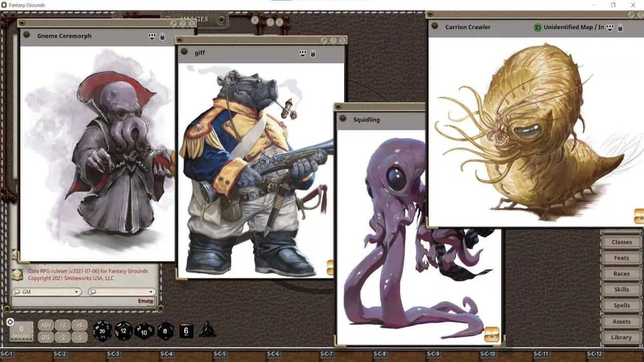Open the Spells sidebar button
This screenshot has width=644, height=362.
[621, 305]
